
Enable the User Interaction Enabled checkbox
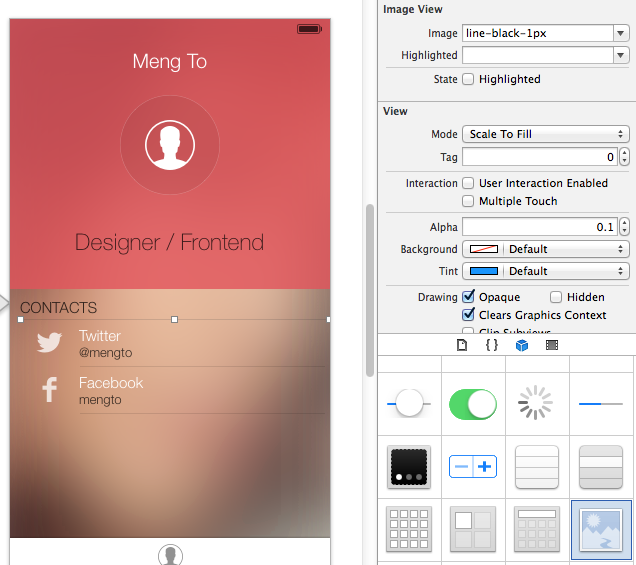click(468, 183)
